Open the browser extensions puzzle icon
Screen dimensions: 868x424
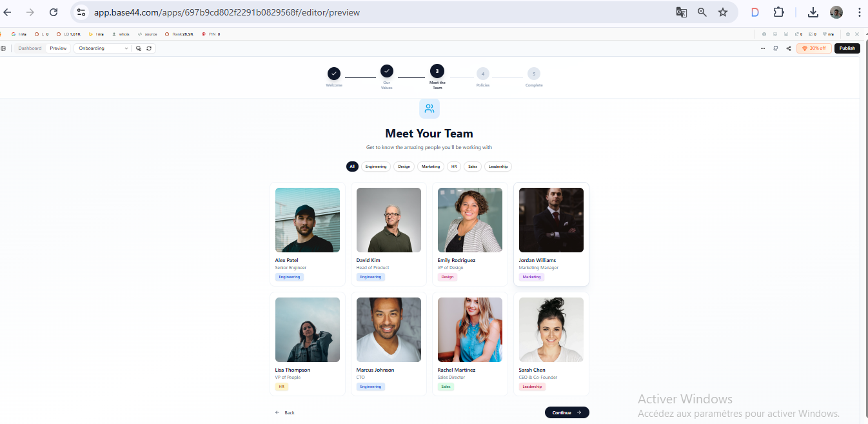tap(778, 12)
